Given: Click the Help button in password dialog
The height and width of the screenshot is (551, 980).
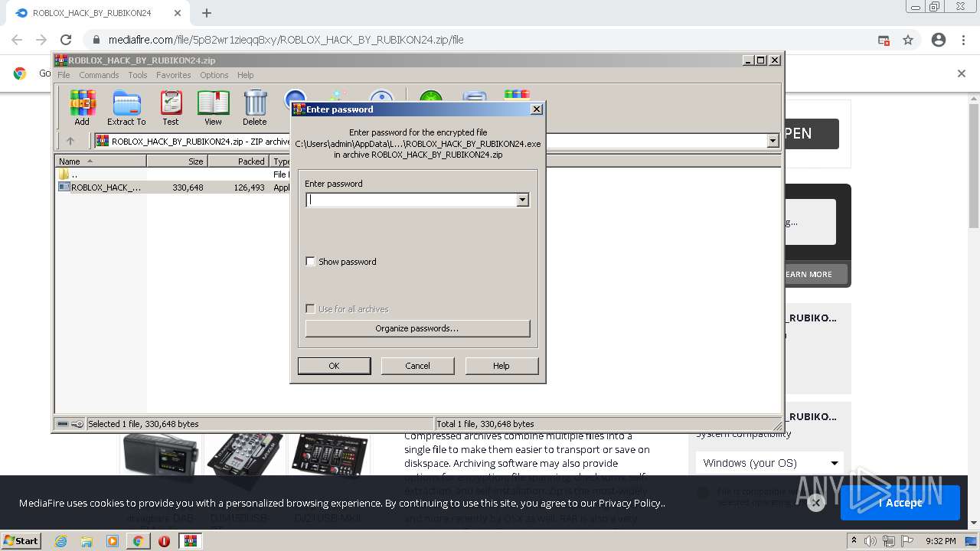Looking at the screenshot, I should click(501, 366).
